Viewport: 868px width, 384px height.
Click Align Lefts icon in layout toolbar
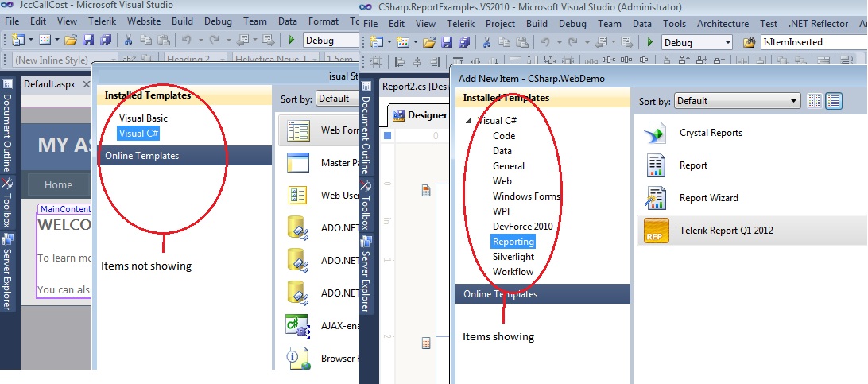click(400, 61)
